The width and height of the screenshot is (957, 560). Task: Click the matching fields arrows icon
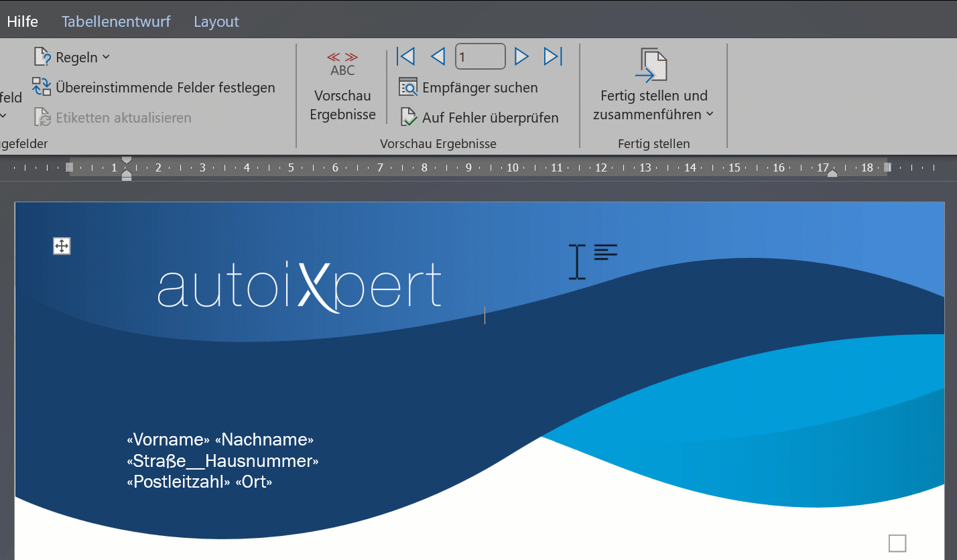coord(42,88)
